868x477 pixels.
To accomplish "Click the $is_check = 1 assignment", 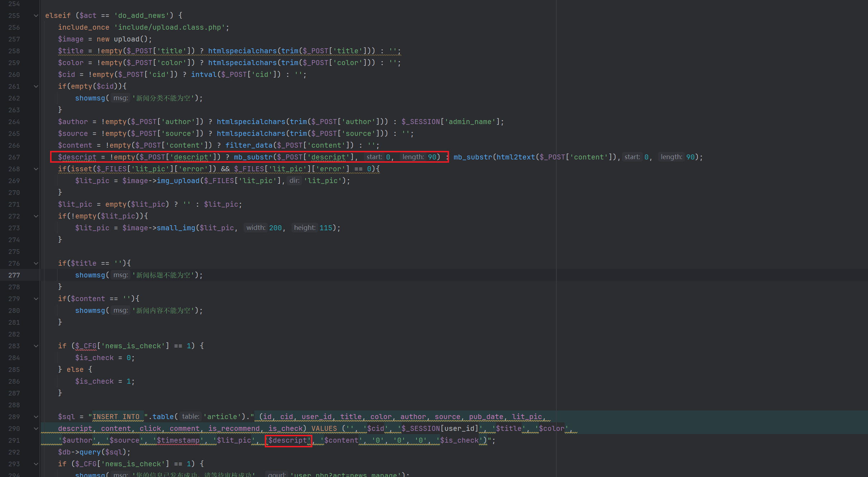I will 105,381.
